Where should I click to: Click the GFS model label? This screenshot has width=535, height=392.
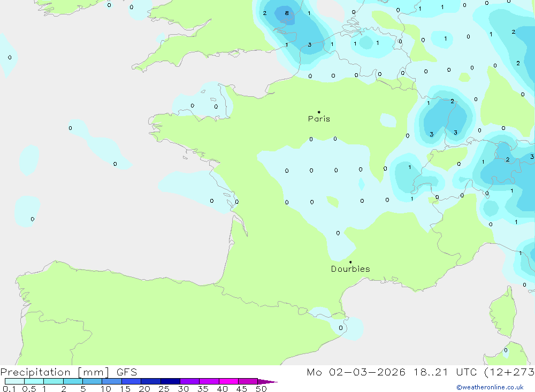[127, 372]
